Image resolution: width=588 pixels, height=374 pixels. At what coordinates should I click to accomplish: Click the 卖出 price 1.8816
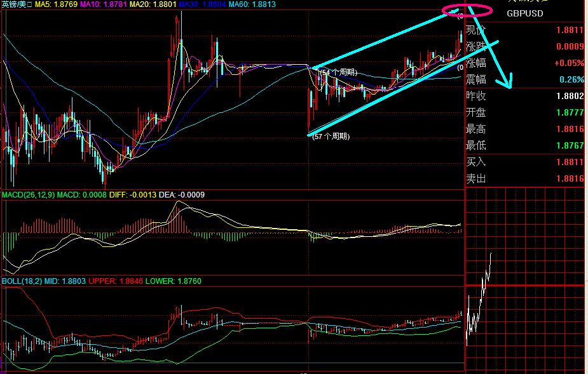[x=570, y=178]
